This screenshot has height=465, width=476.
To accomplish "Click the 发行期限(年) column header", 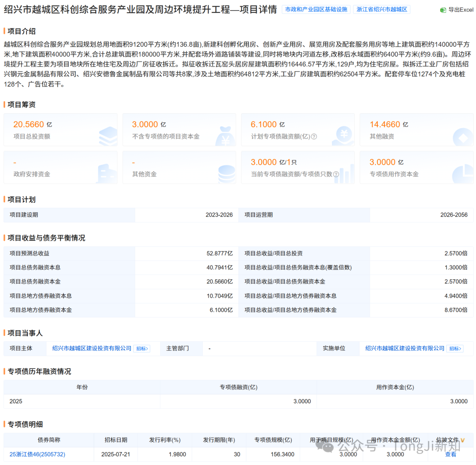I will [219, 440].
